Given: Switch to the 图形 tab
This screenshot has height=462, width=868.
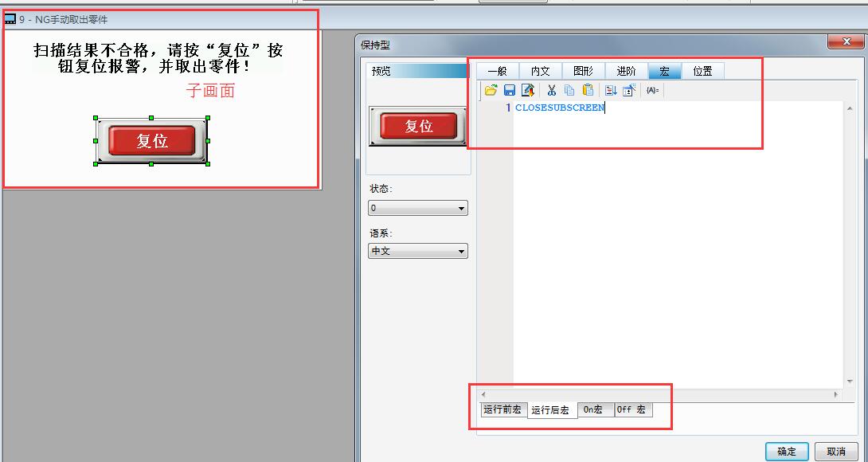Looking at the screenshot, I should [x=583, y=72].
